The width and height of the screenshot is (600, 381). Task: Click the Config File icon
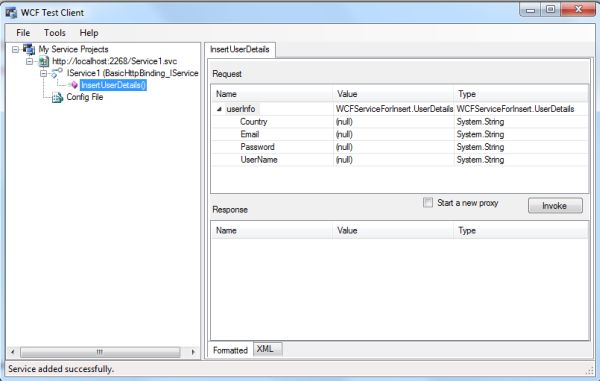[57, 98]
